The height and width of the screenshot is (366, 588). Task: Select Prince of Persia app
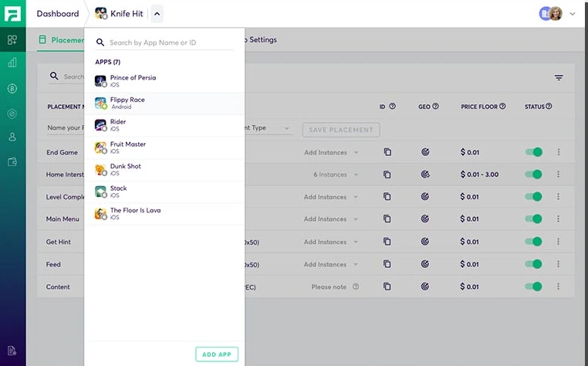pyautogui.click(x=164, y=81)
